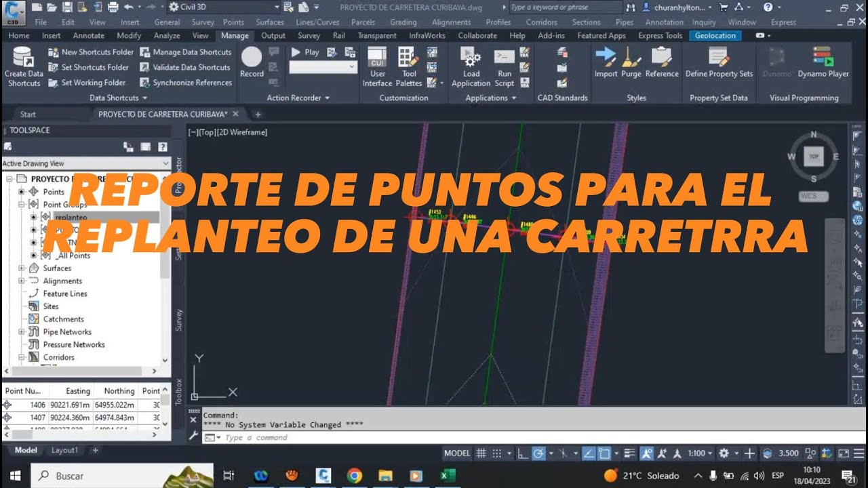Screen dimensions: 868x488
Task: Click the Load Application icon
Action: coord(471,58)
